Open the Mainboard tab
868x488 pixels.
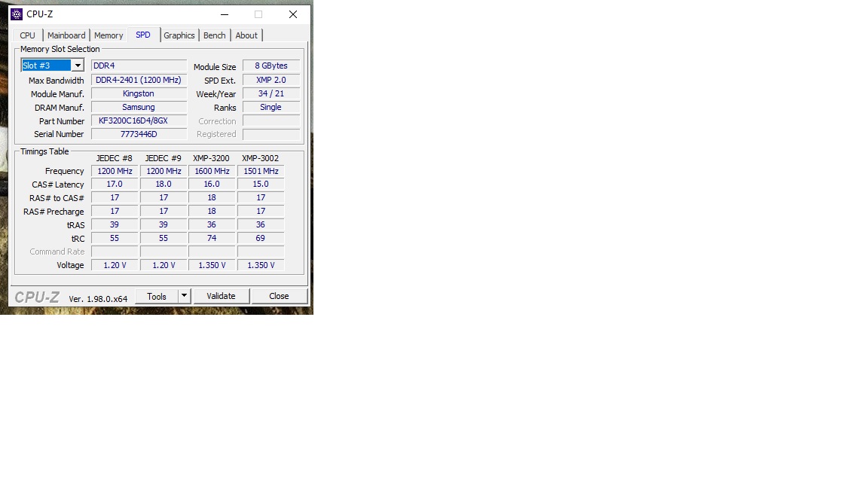pos(66,35)
